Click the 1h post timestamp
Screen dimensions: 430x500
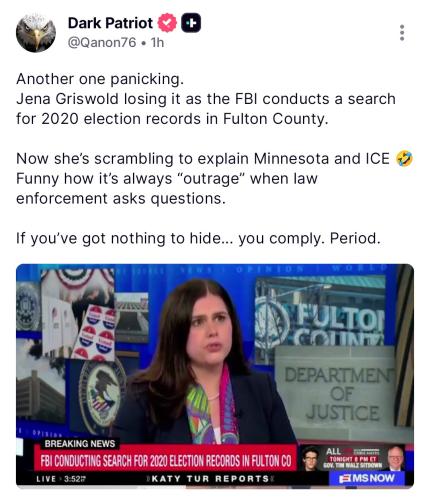pyautogui.click(x=157, y=43)
